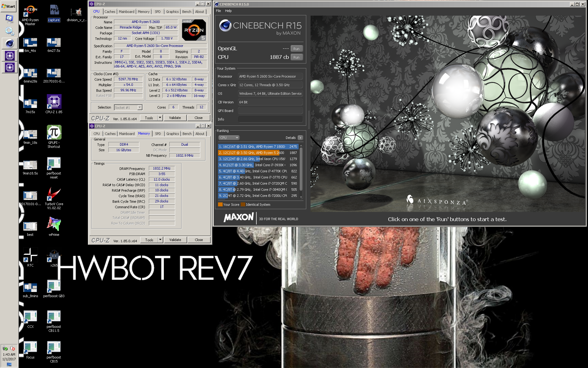Select ranking row 5 Intel Core i7-4770K
The height and width of the screenshot is (368, 588).
[258, 171]
